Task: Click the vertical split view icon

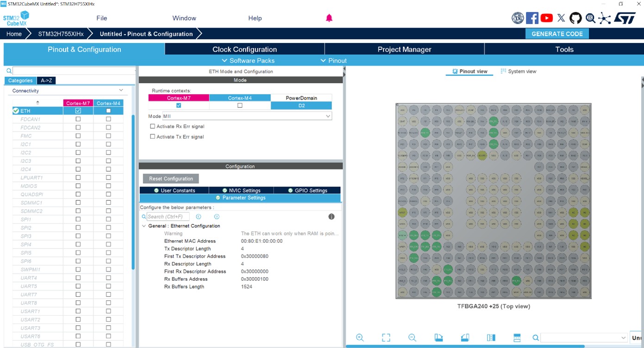Action: click(x=491, y=338)
